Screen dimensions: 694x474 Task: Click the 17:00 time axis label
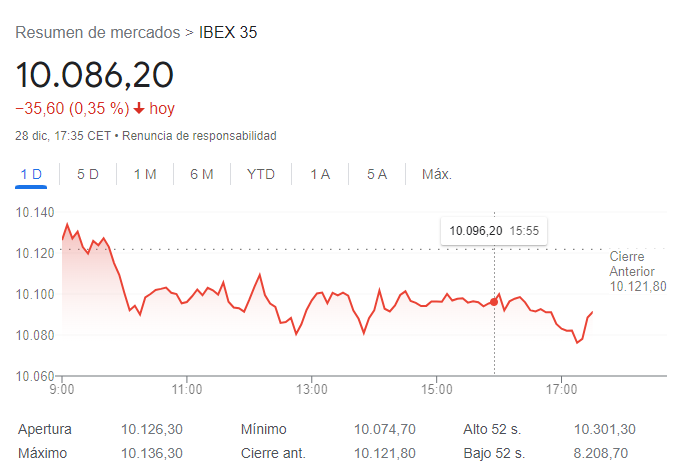pos(561,389)
